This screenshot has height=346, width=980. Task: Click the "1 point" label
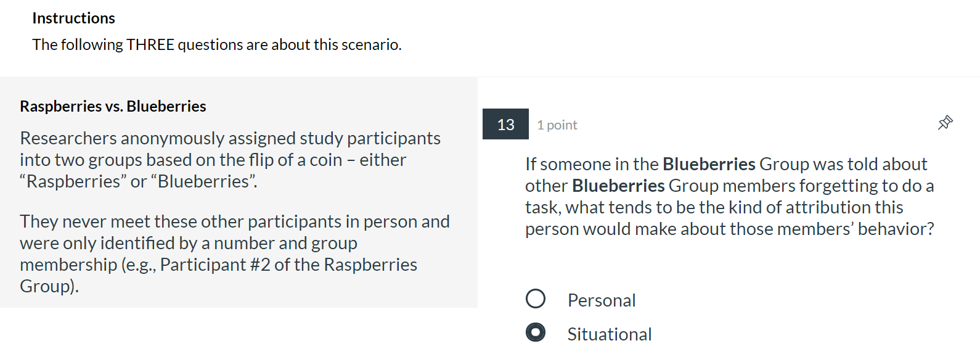tap(557, 125)
